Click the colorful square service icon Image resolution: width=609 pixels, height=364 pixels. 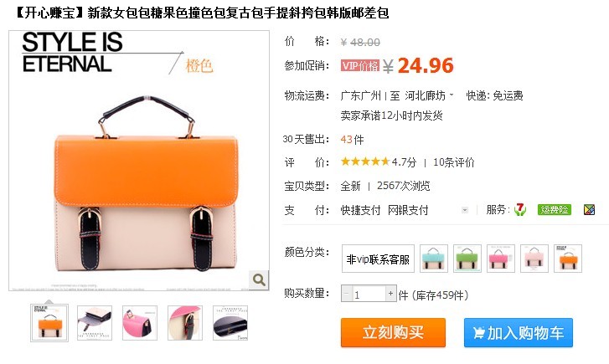click(x=589, y=210)
